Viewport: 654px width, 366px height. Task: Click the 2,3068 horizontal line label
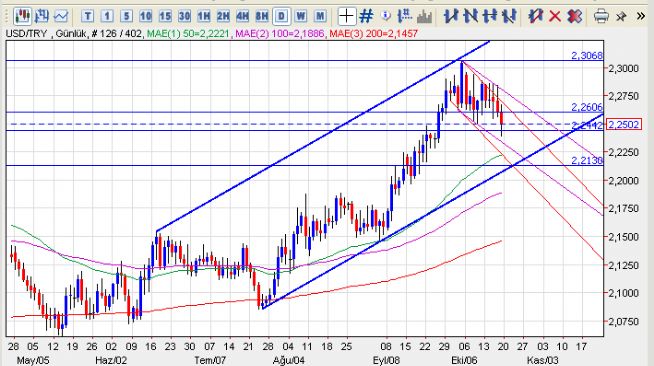tap(587, 55)
